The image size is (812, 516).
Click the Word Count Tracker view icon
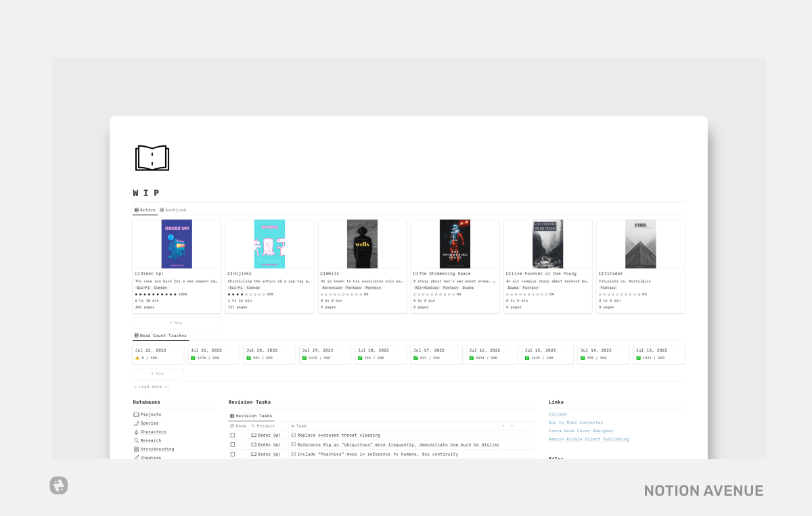click(137, 335)
